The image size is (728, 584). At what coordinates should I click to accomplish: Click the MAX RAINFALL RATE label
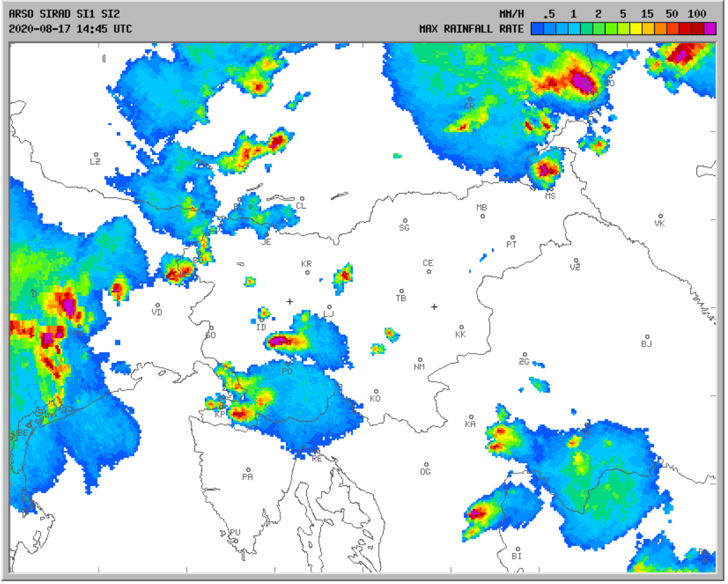[471, 29]
